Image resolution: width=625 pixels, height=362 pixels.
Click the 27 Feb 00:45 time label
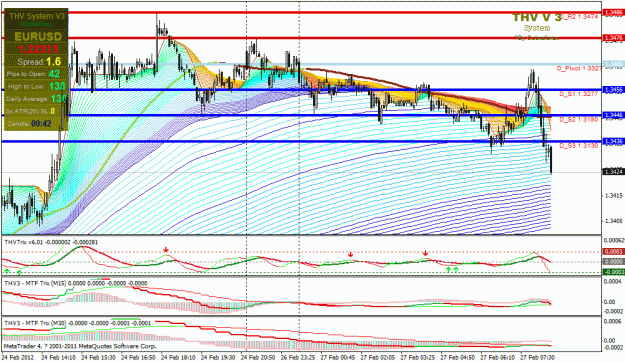(x=338, y=358)
